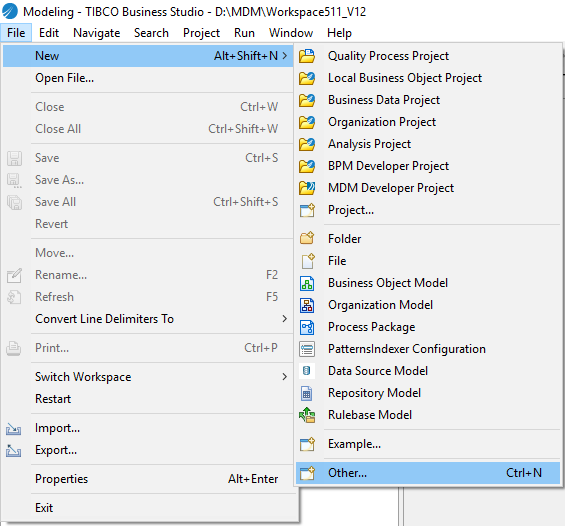Click the Export icon in File menu
This screenshot has width=565, height=526.
coord(14,451)
